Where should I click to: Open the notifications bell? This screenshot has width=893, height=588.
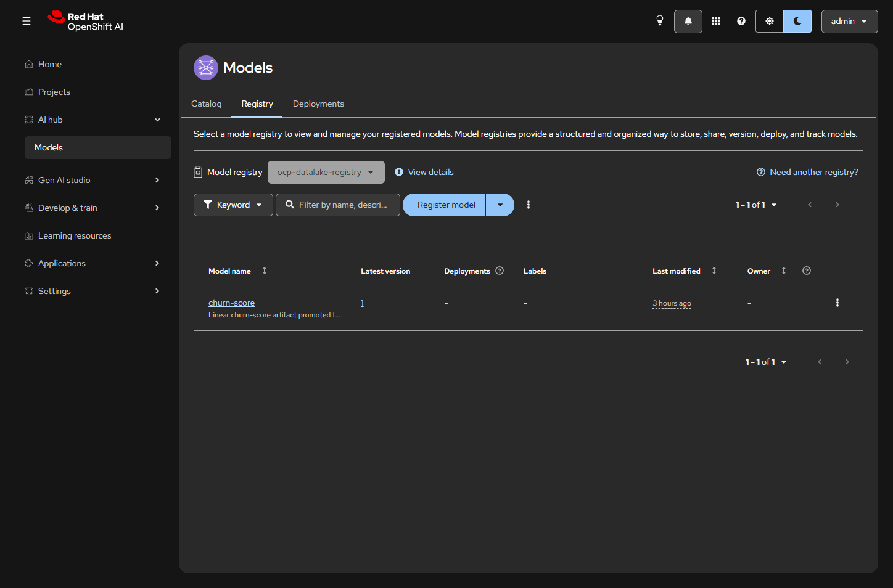[688, 21]
